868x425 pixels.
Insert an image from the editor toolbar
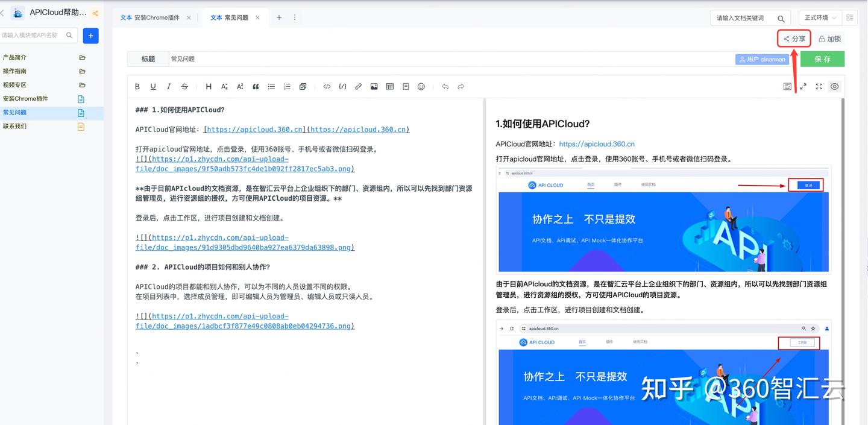(374, 87)
